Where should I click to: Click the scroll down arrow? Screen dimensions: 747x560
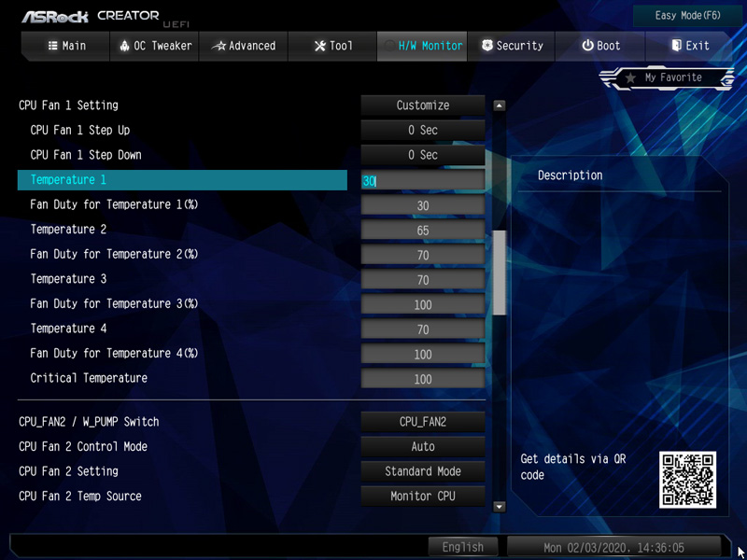499,507
